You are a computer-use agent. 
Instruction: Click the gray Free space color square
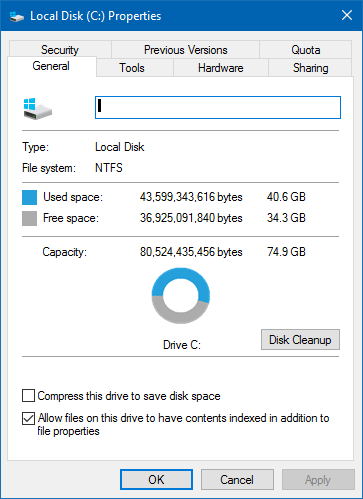29,218
